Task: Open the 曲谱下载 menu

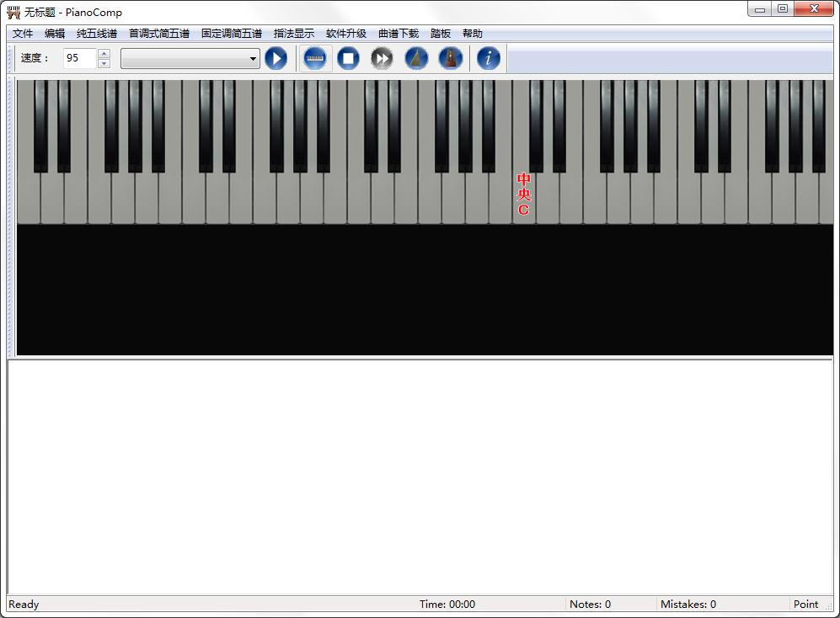Action: coord(399,33)
